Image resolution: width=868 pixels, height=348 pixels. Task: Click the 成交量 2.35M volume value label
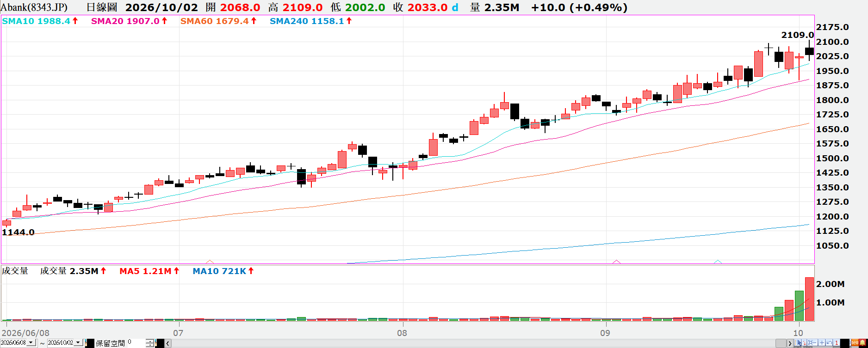pos(69,271)
